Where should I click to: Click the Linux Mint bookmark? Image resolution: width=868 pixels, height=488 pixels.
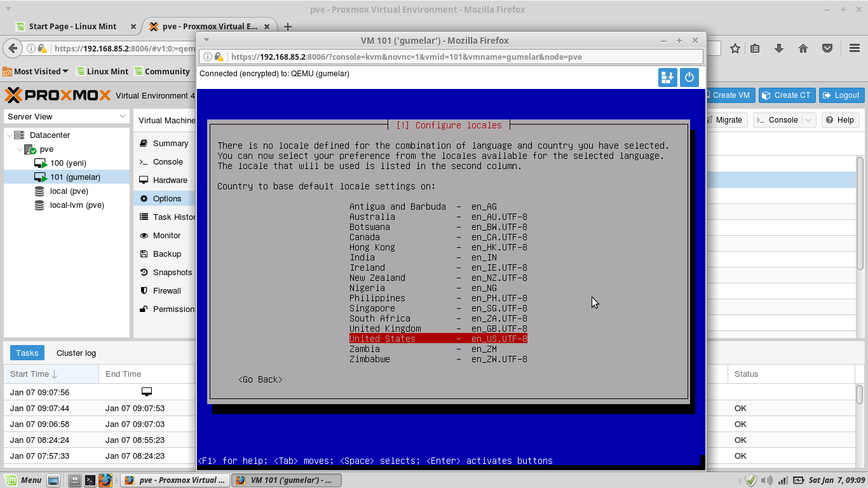coord(102,72)
